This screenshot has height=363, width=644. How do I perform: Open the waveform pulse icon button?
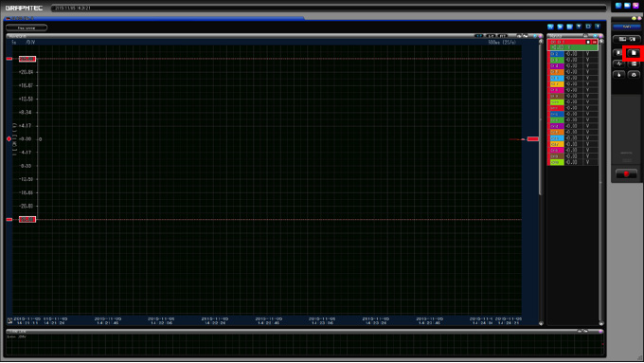click(x=619, y=64)
